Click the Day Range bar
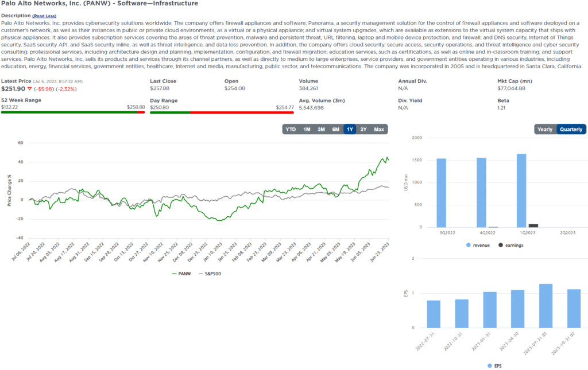This screenshot has width=588, height=370. [x=222, y=112]
